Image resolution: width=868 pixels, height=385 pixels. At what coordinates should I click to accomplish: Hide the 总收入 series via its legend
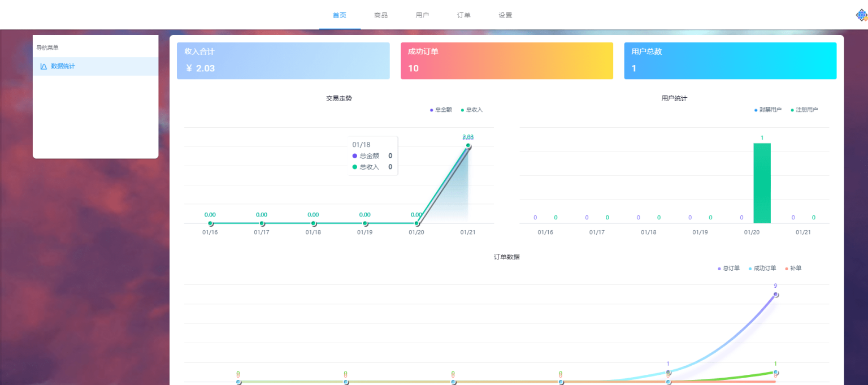point(475,110)
